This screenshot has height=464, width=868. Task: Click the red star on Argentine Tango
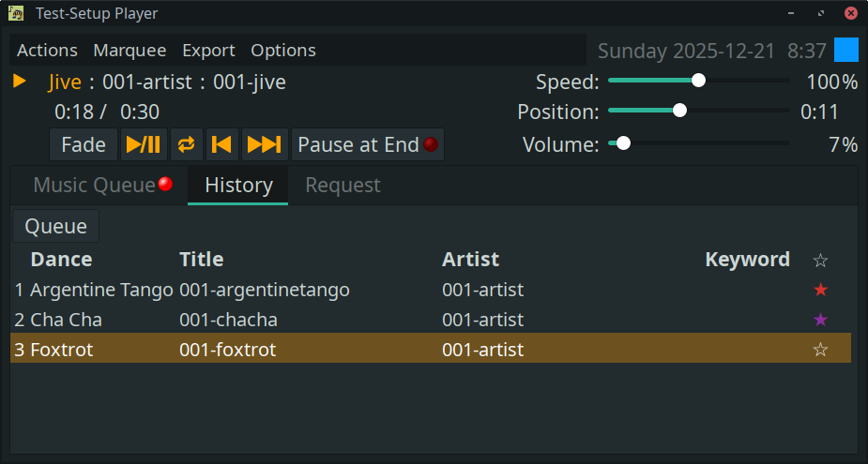click(821, 290)
